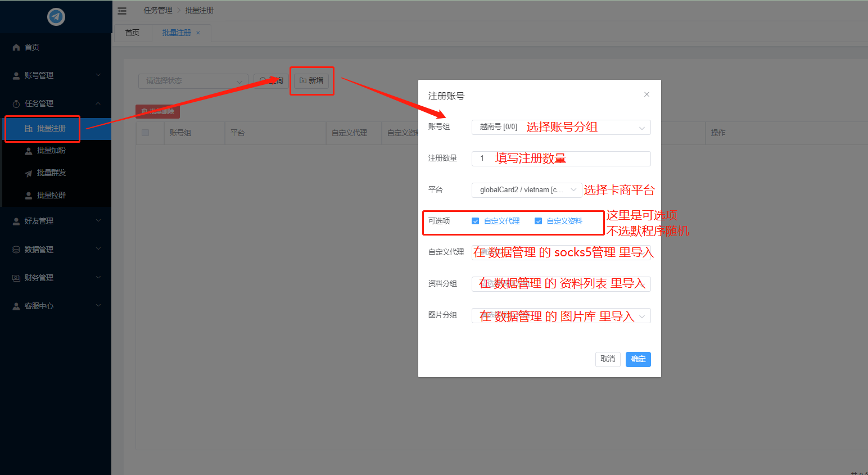868x475 pixels.
Task: Tick the table header select-all checkbox
Action: 146,133
